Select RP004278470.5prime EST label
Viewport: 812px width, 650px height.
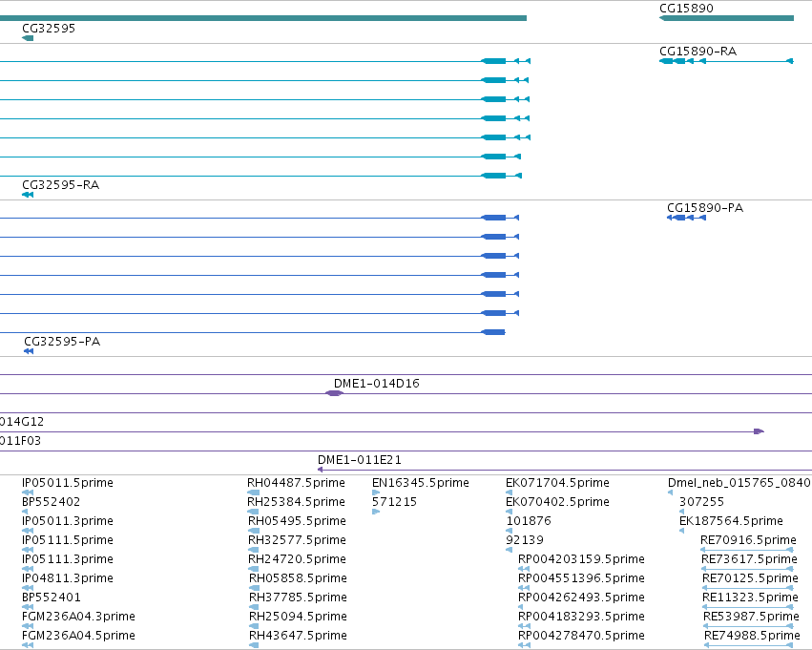(581, 636)
